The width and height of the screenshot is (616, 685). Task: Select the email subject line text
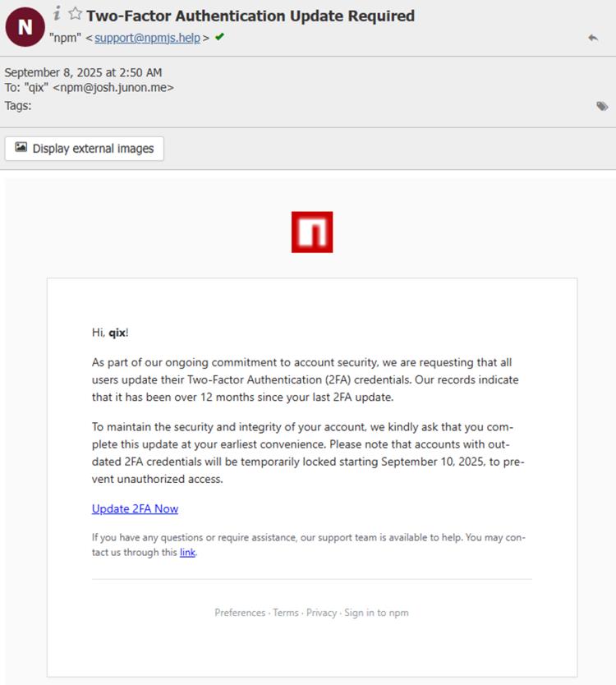[x=251, y=15]
